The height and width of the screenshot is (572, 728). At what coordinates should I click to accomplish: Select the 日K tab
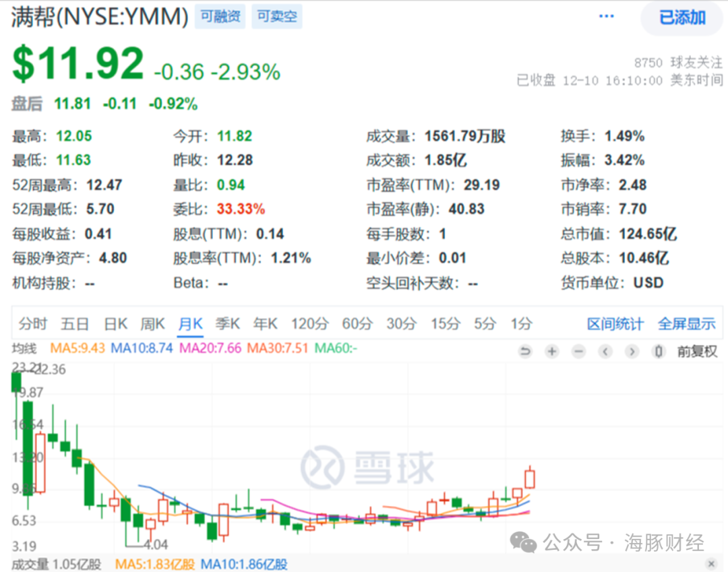tap(116, 323)
